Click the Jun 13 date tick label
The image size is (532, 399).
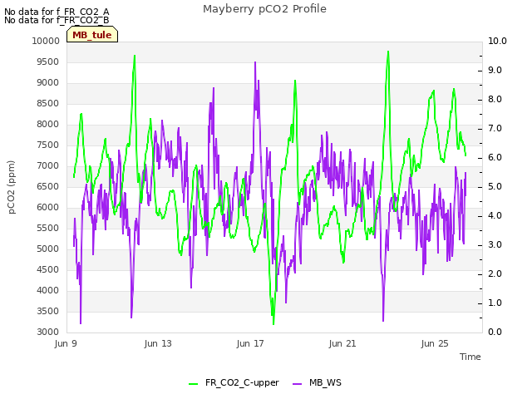point(158,343)
